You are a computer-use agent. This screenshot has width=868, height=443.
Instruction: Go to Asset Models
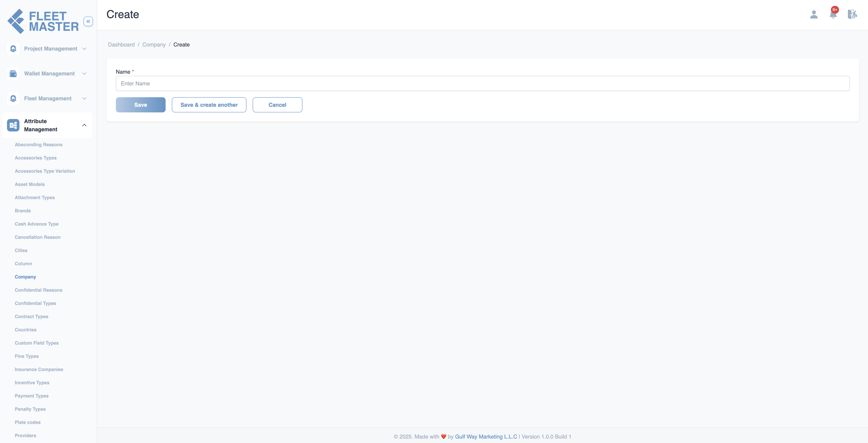point(30,184)
